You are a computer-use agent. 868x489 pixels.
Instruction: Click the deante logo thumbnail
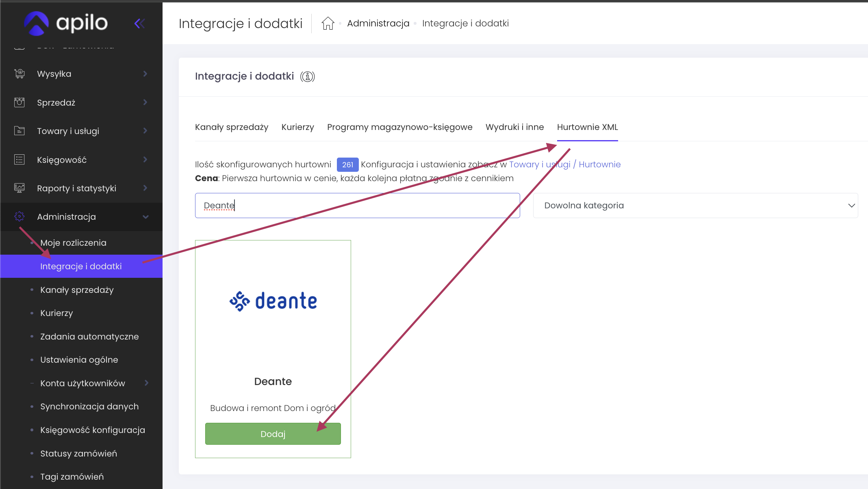pos(273,301)
